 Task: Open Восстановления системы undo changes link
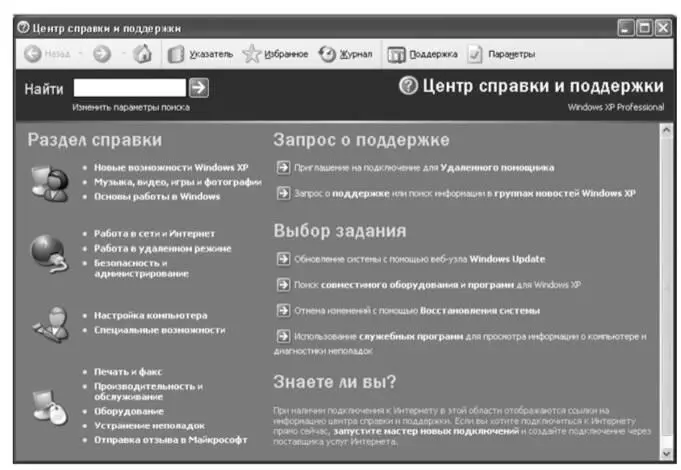click(480, 311)
